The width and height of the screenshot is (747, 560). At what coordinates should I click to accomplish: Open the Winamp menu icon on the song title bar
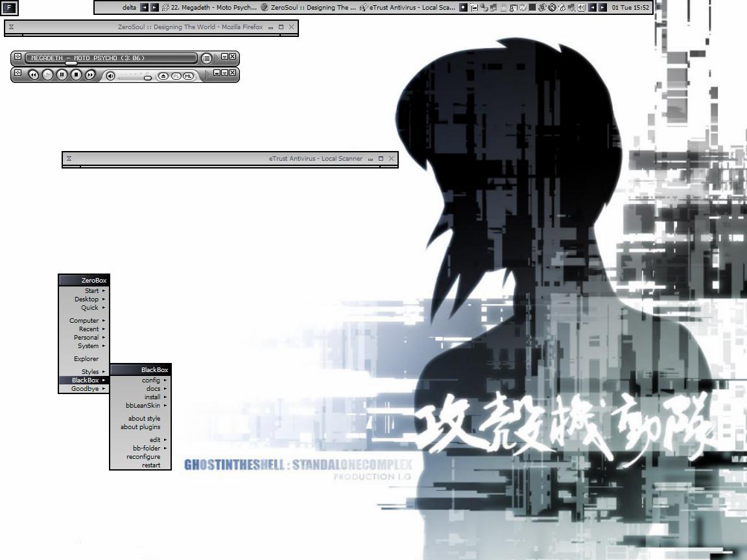[x=18, y=56]
